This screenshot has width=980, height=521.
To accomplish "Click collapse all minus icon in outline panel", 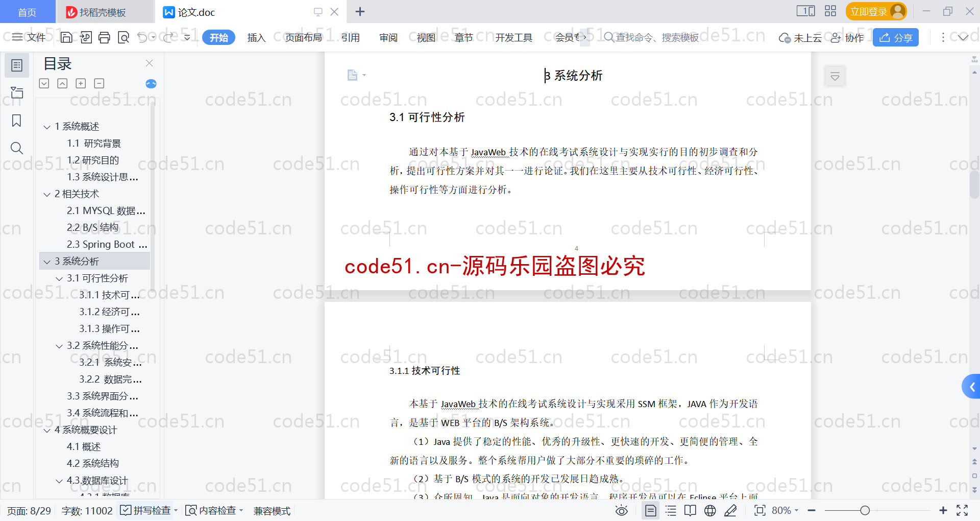I will 99,83.
